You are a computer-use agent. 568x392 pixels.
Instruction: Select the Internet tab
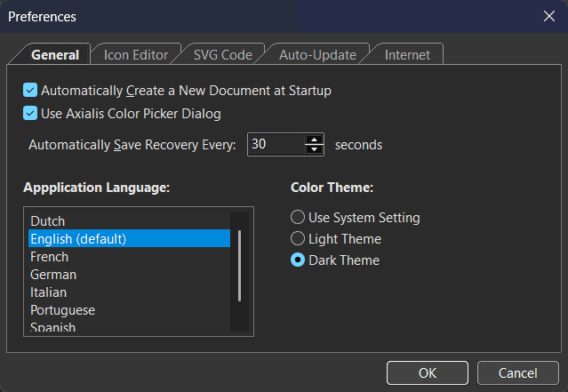[x=407, y=55]
